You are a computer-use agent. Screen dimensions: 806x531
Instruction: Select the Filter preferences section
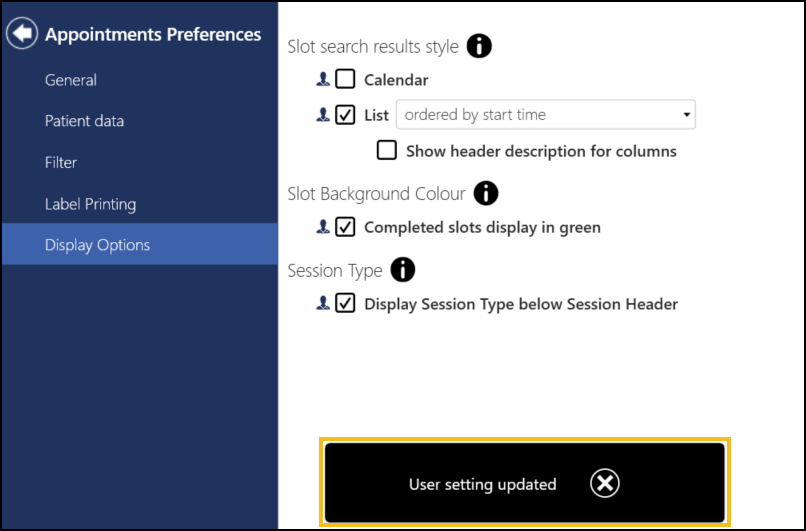[61, 162]
